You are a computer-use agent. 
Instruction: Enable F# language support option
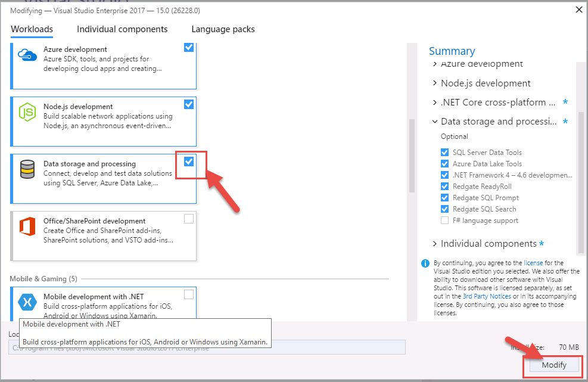444,220
